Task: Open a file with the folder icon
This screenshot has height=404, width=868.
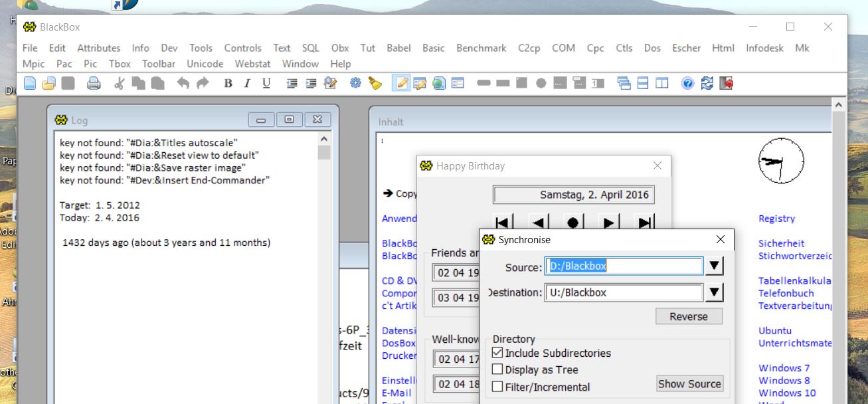Action: (x=48, y=83)
